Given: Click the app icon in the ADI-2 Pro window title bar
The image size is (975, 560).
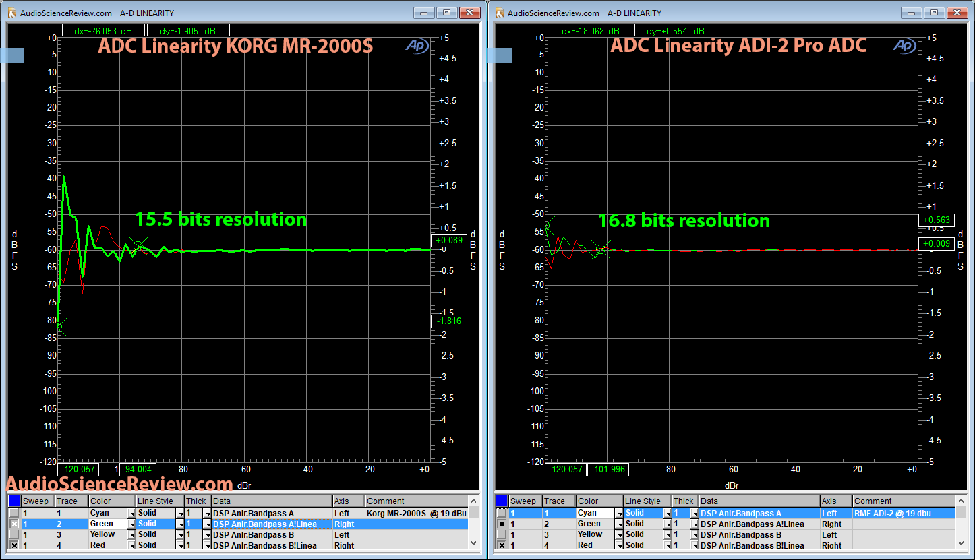Looking at the screenshot, I should [500, 13].
